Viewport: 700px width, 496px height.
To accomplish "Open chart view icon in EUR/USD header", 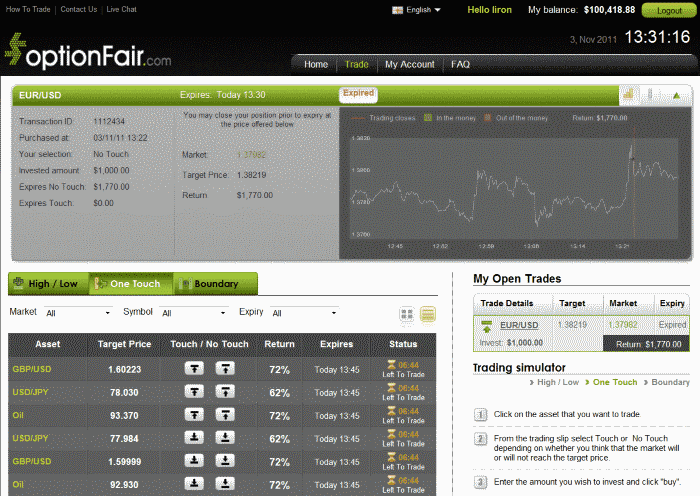I will tap(629, 94).
